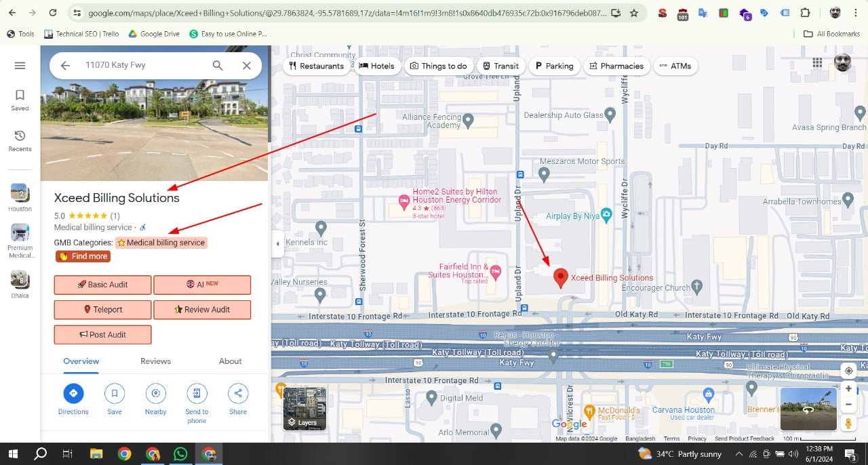Screen dimensions: 868x465
Task: Click the Teleport button
Action: pyautogui.click(x=102, y=310)
